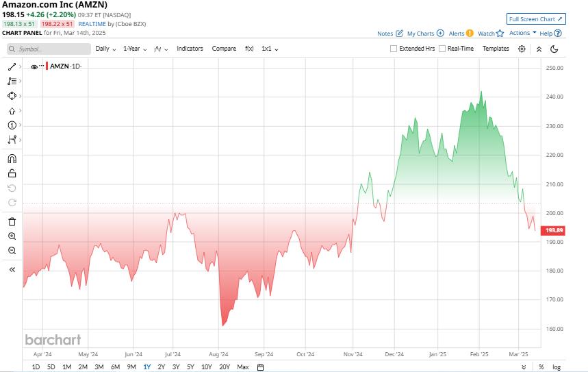Select the shapes drawing tool
This screenshot has height=372, width=588.
point(12,96)
